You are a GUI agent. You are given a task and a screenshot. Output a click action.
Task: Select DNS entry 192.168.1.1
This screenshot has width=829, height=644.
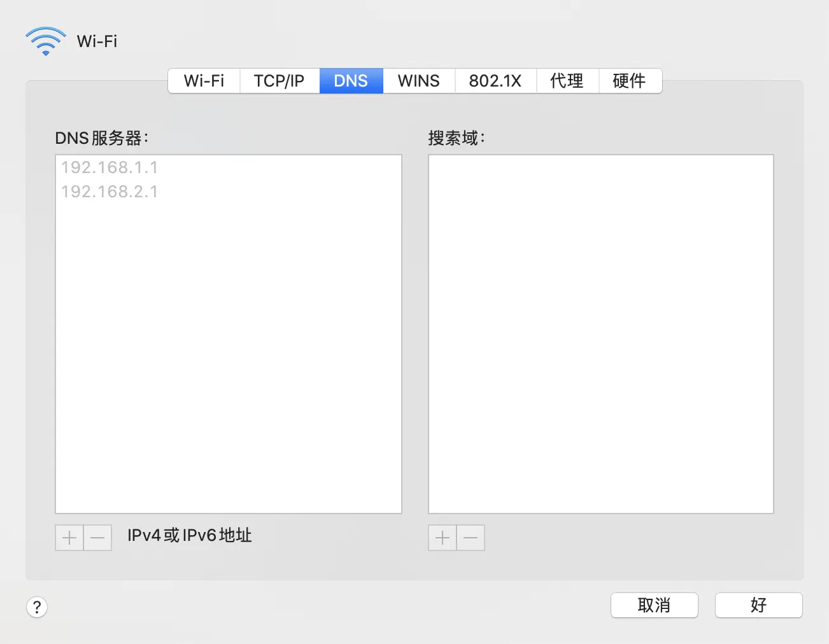coord(229,167)
